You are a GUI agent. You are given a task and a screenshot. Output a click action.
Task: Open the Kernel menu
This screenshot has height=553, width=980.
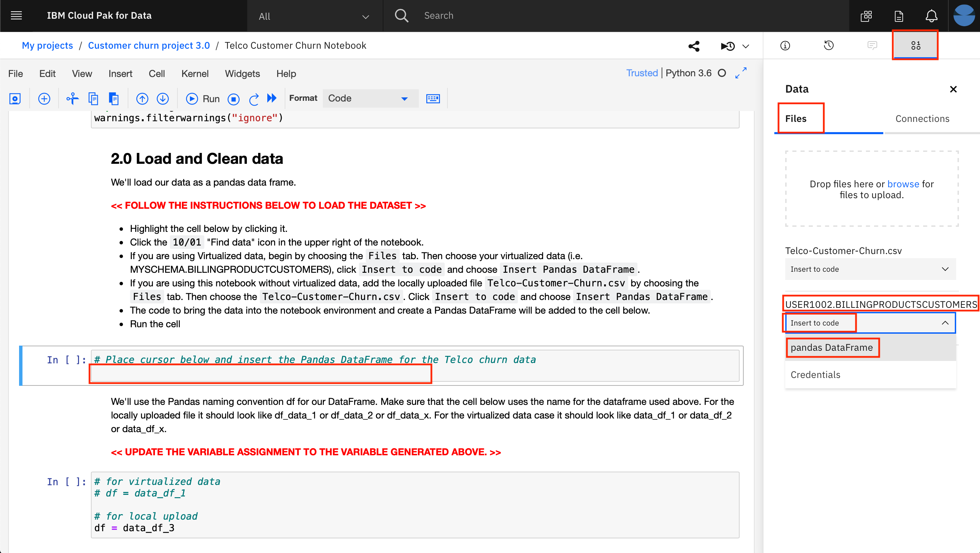[195, 74]
